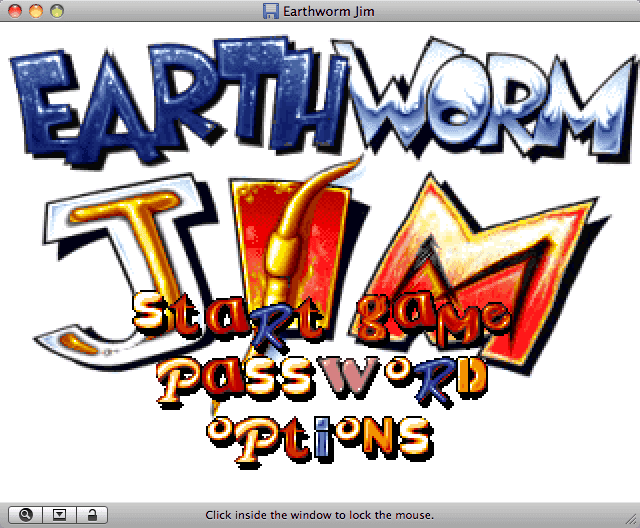Click the 'Click inside the window' status text
Image resolution: width=640 pixels, height=528 pixels.
click(319, 515)
